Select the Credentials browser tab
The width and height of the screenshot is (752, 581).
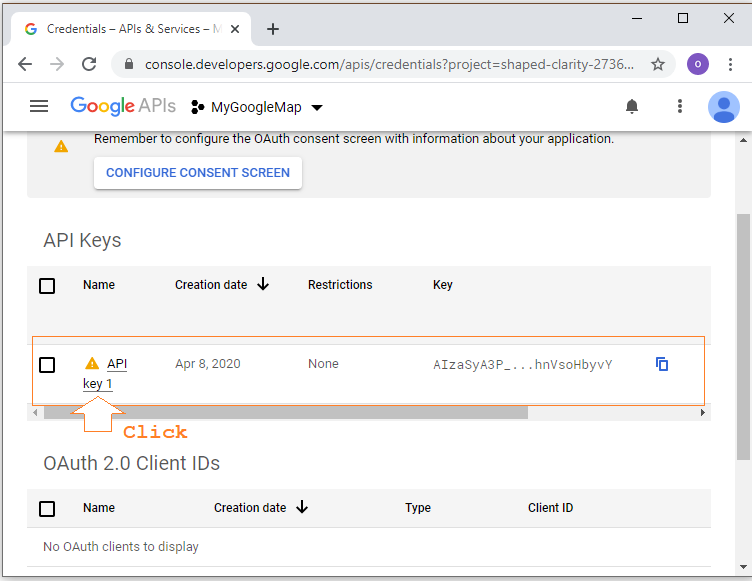click(130, 29)
